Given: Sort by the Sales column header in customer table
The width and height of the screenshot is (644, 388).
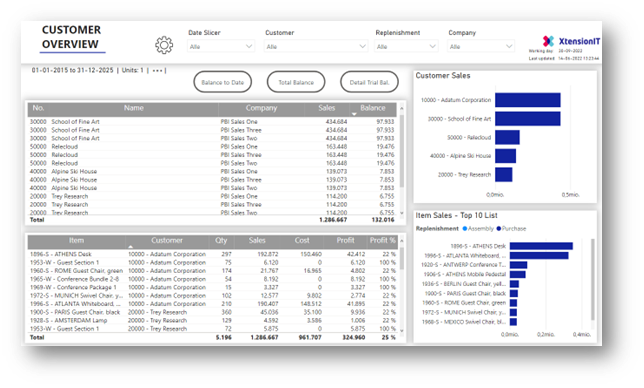Looking at the screenshot, I should [327, 108].
